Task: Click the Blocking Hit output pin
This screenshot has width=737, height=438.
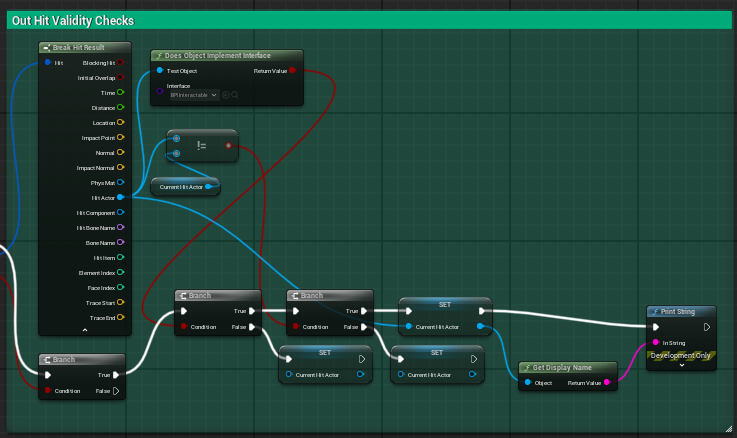Action: [121, 63]
